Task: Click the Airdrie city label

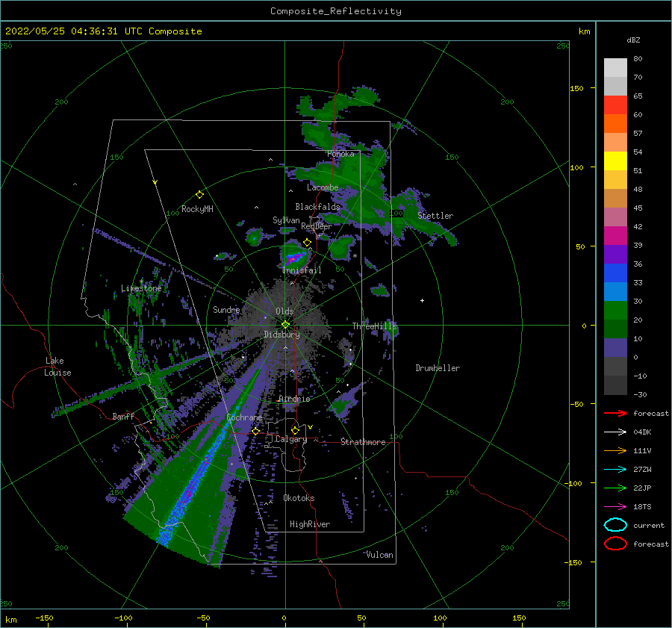Action: pyautogui.click(x=294, y=399)
